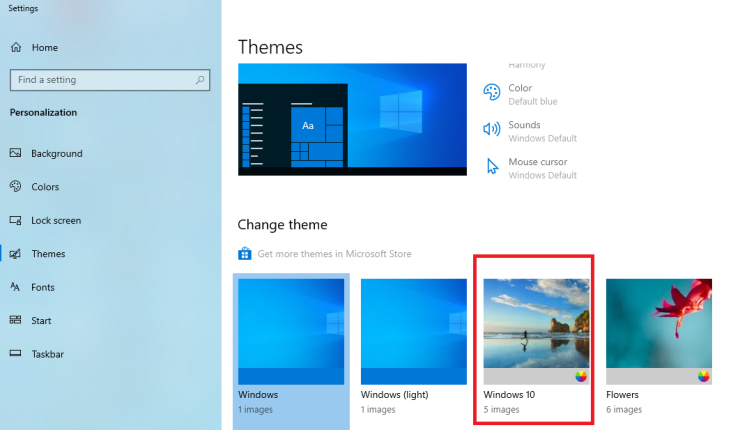Screen dimensions: 733x430
Task: Select the Windows (light) theme thumbnail
Action: (x=413, y=331)
